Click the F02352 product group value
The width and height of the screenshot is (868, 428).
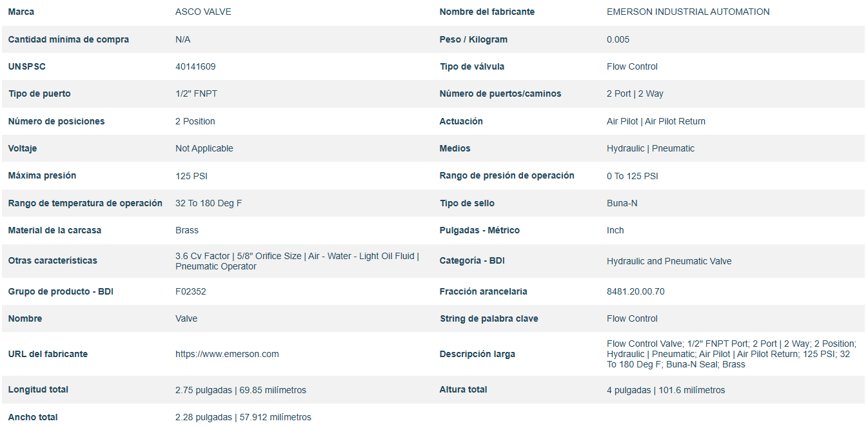[x=191, y=291]
